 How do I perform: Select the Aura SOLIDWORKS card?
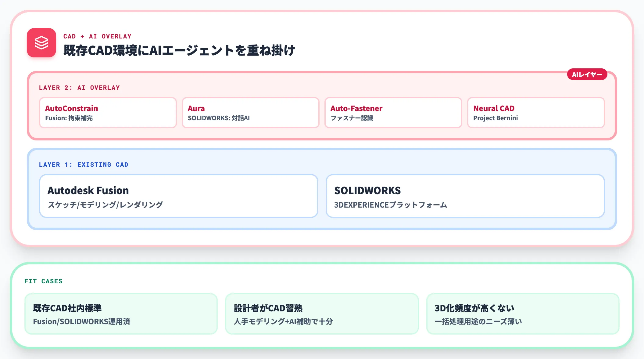pos(251,113)
